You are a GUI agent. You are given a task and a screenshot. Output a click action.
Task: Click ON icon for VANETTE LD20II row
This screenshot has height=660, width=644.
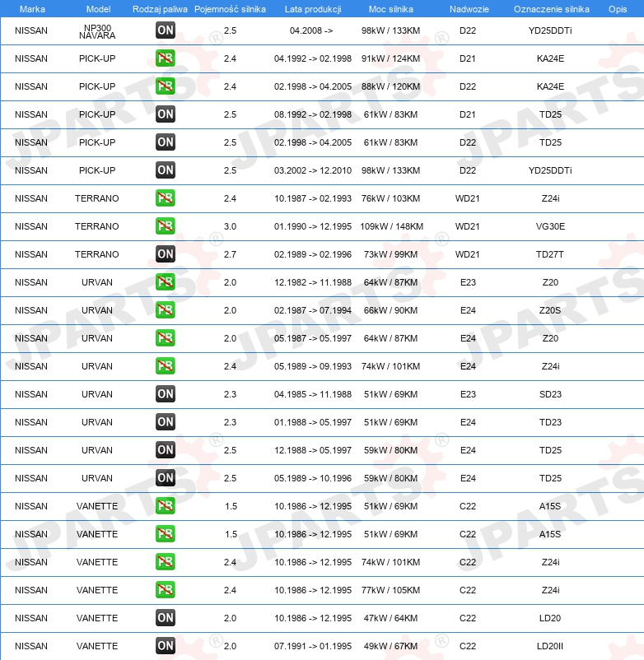[x=165, y=646]
